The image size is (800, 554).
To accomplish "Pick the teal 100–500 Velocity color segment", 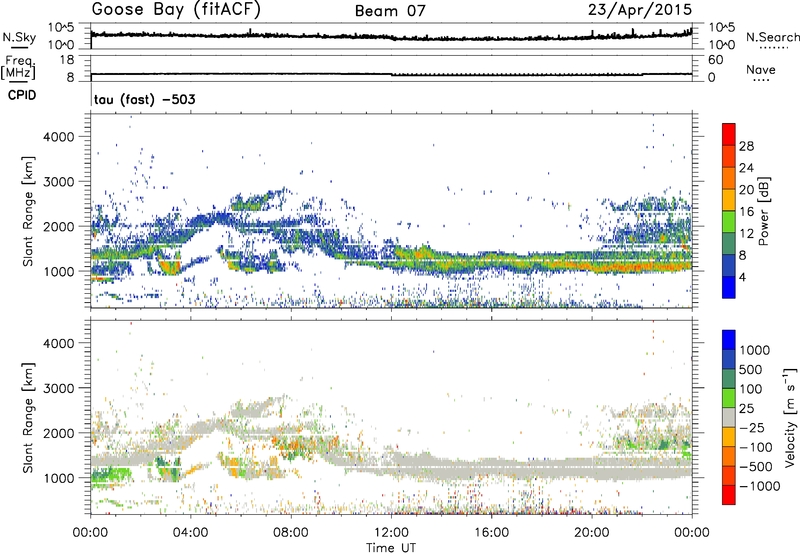I will click(729, 379).
